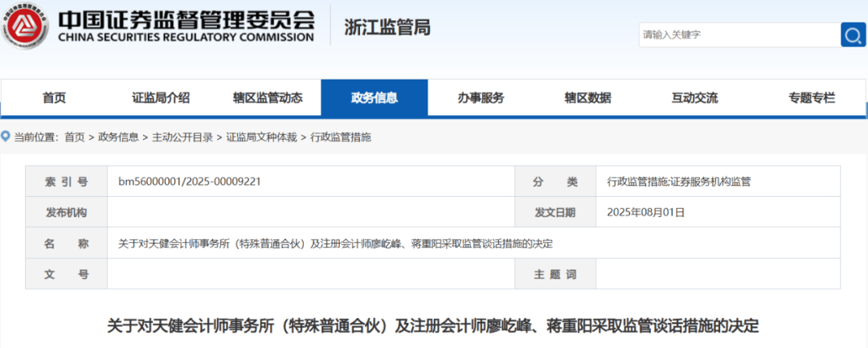Open the 办事服务 tab
The width and height of the screenshot is (868, 348).
481,98
